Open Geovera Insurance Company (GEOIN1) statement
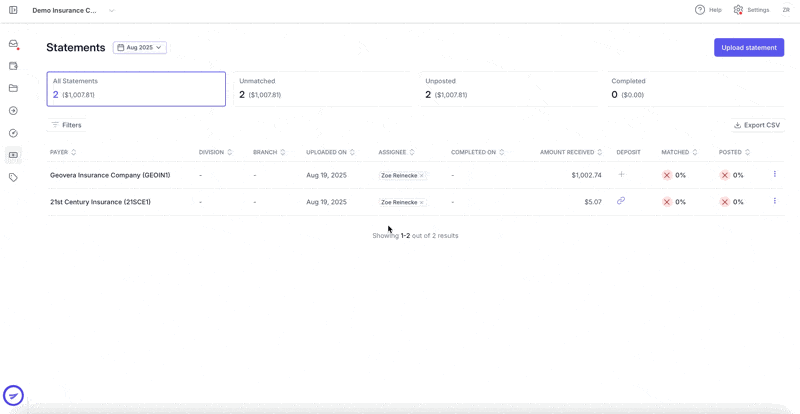 tap(110, 175)
